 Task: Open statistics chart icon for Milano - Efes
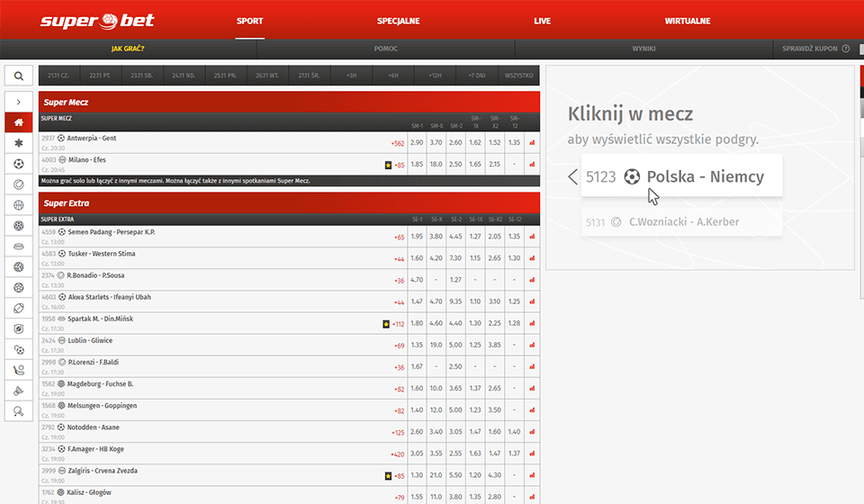pos(532,164)
